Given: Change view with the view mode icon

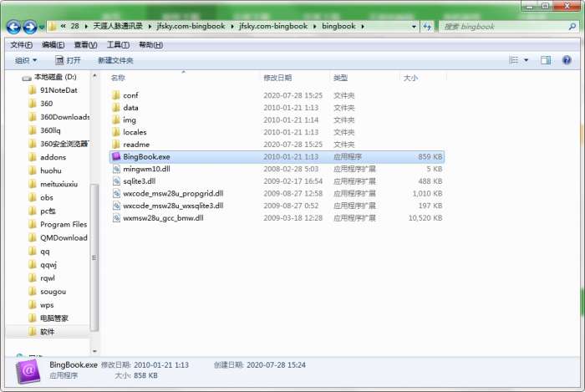Looking at the screenshot, I should (514, 60).
